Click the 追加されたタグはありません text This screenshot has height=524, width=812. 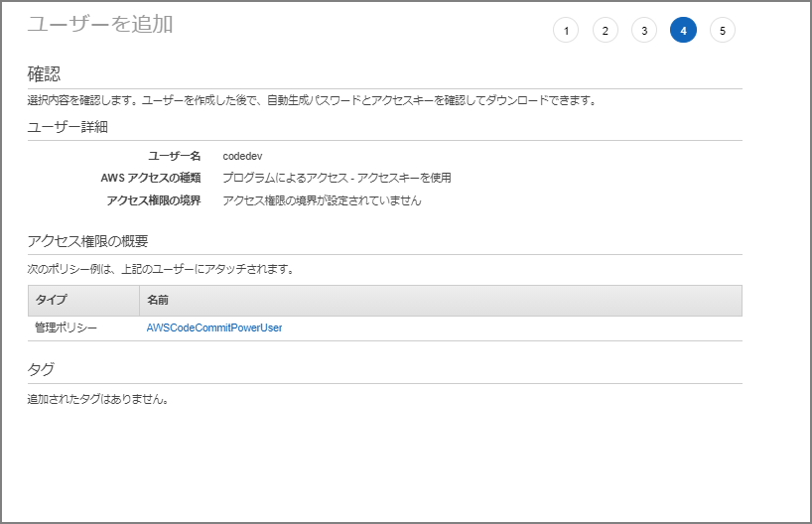point(98,399)
